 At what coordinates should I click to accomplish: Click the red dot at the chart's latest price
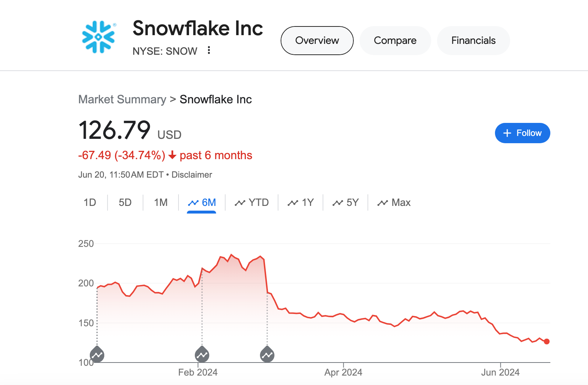[x=547, y=341]
